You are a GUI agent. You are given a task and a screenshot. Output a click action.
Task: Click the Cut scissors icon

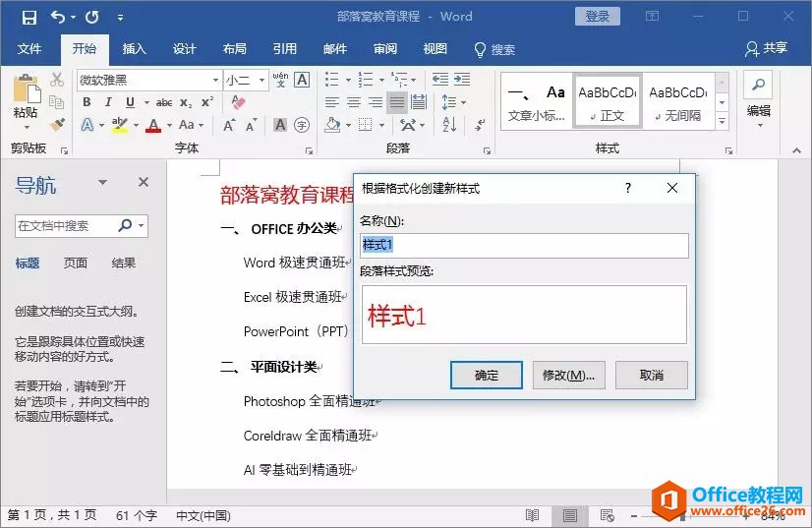pos(57,80)
